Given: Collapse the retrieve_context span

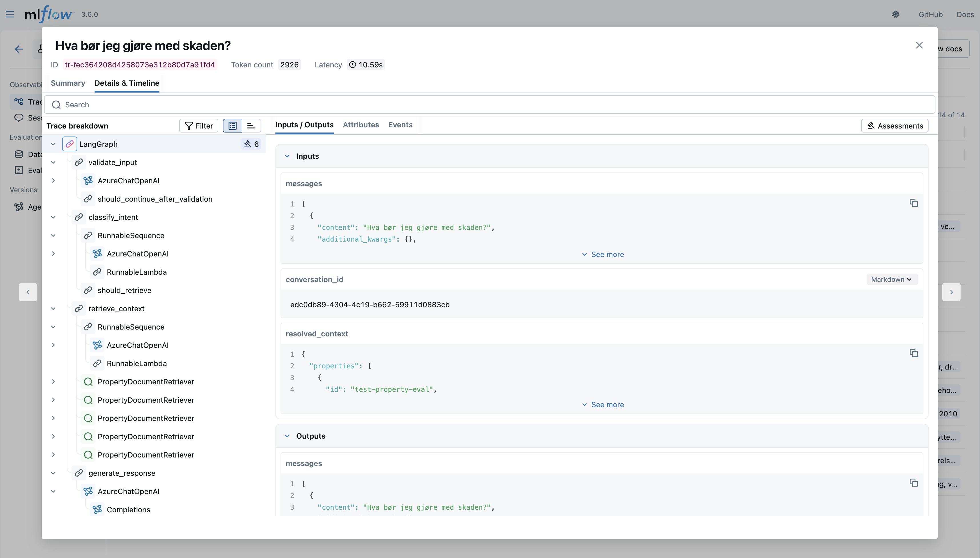Looking at the screenshot, I should pyautogui.click(x=53, y=308).
